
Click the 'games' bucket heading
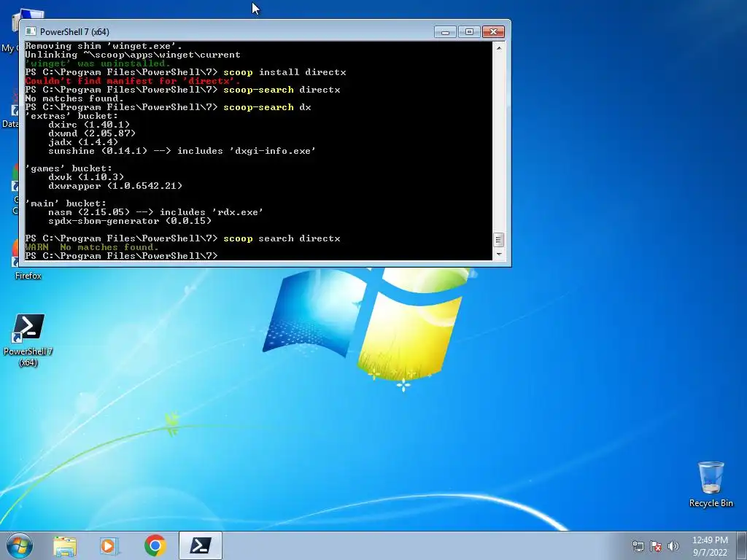(69, 168)
